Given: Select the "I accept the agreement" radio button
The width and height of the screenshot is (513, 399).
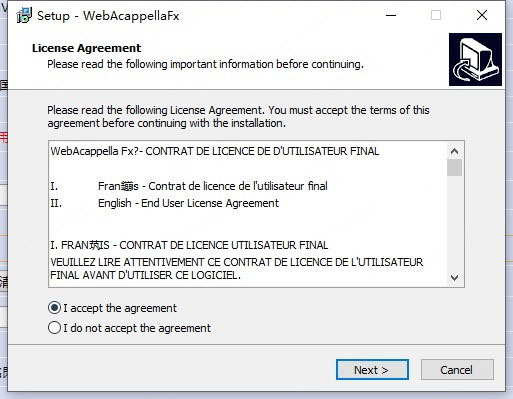Looking at the screenshot, I should point(54,308).
